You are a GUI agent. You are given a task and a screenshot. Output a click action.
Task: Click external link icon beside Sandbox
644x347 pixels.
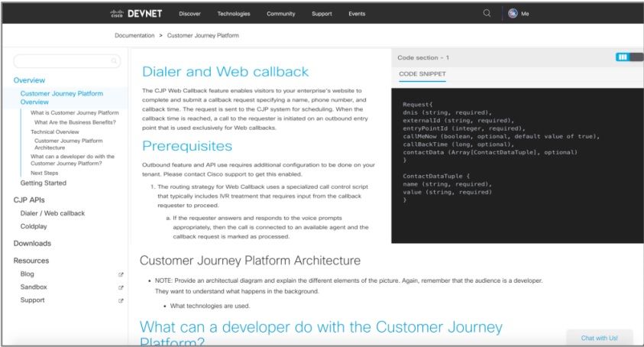click(121, 288)
